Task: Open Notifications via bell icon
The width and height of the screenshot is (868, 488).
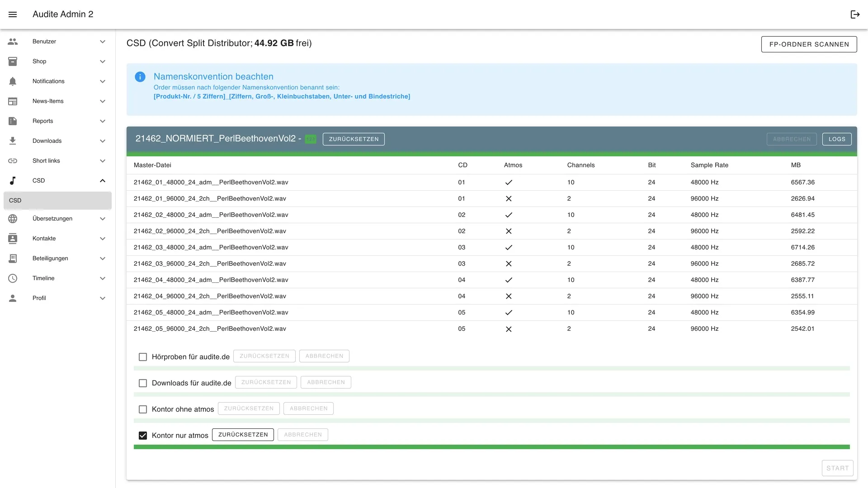Action: click(13, 81)
